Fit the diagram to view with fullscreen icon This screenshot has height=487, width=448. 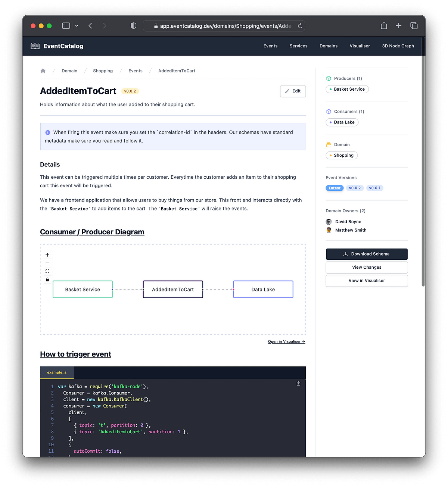coord(47,271)
